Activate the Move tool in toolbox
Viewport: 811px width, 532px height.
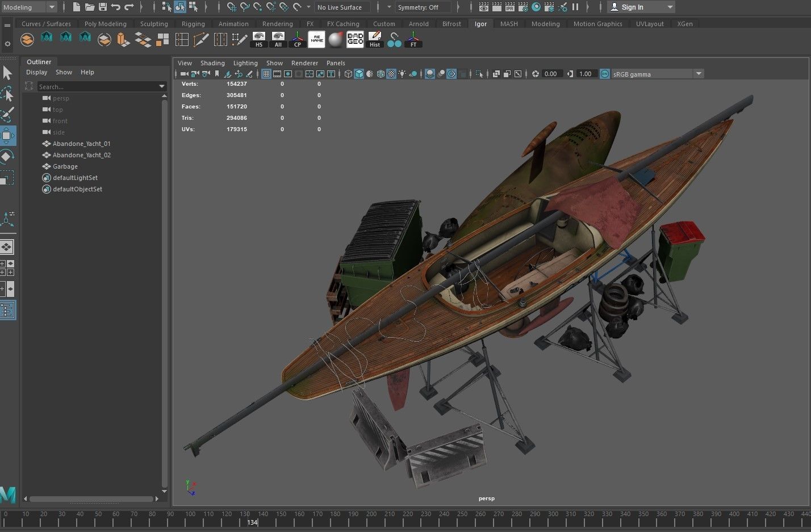(7, 136)
